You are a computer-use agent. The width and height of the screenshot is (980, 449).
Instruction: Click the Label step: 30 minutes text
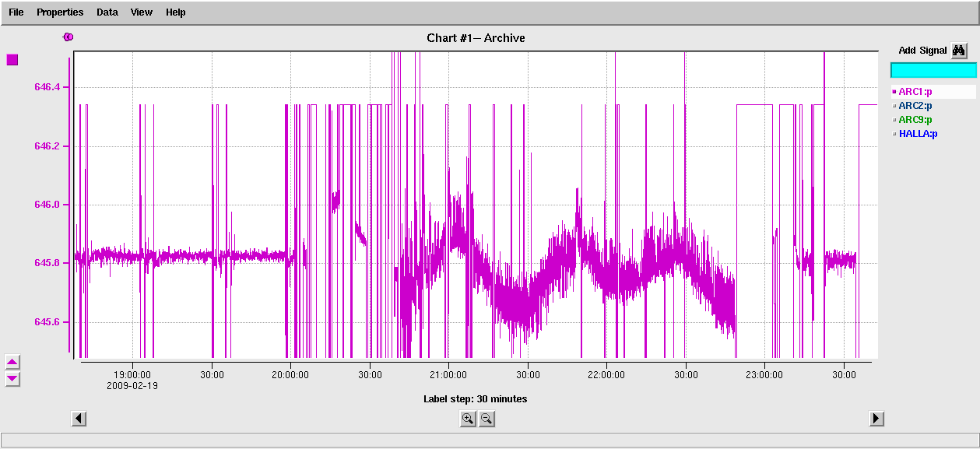pos(475,399)
